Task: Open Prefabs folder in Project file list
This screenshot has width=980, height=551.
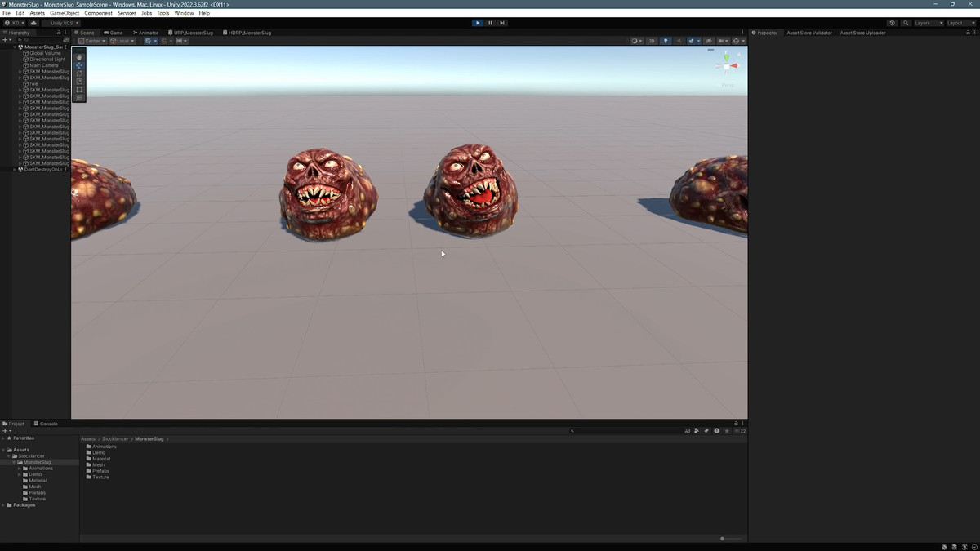Action: pyautogui.click(x=98, y=471)
